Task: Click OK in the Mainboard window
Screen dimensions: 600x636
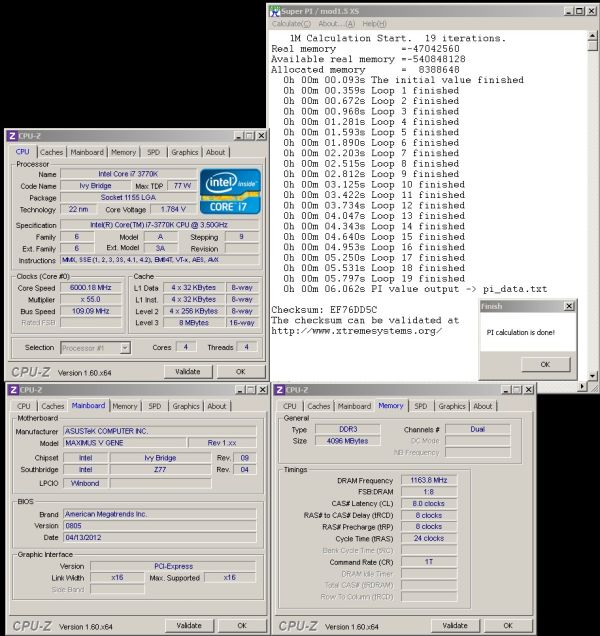Action: 242,625
